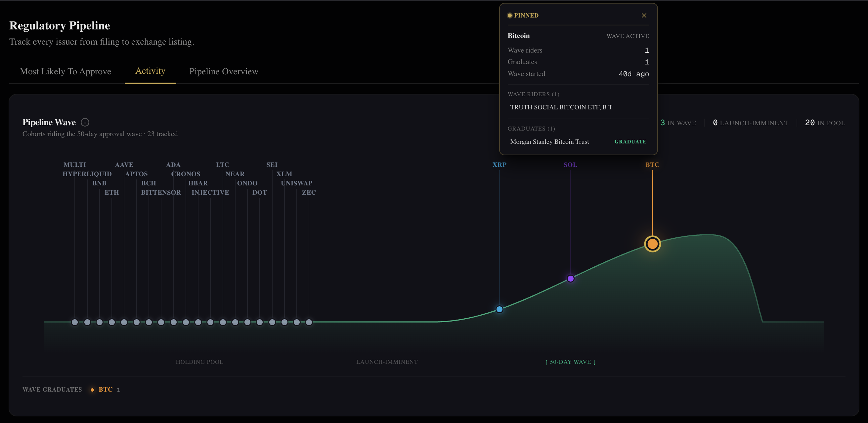Click the HYPERLIQUID cohort label
The height and width of the screenshot is (423, 868).
(87, 174)
